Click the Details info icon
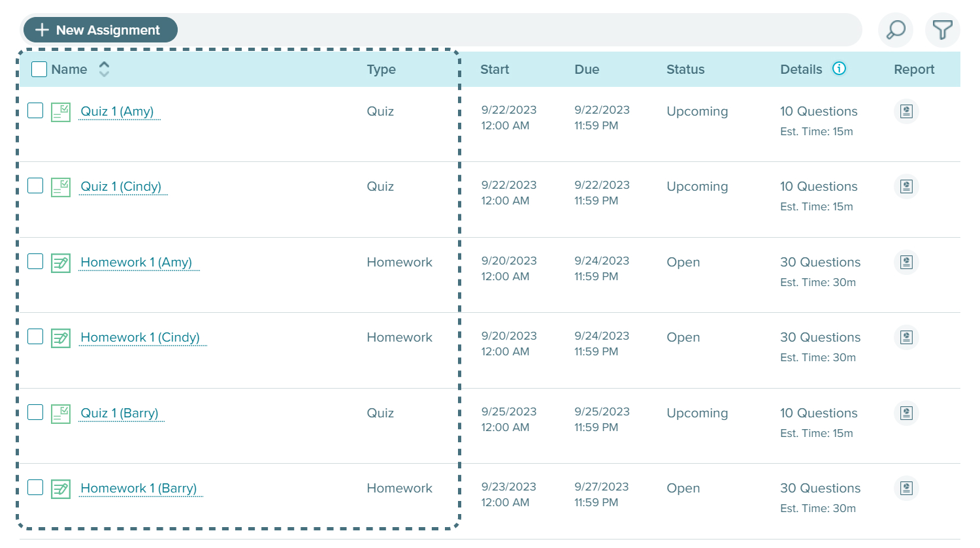980x548 pixels. (x=839, y=69)
